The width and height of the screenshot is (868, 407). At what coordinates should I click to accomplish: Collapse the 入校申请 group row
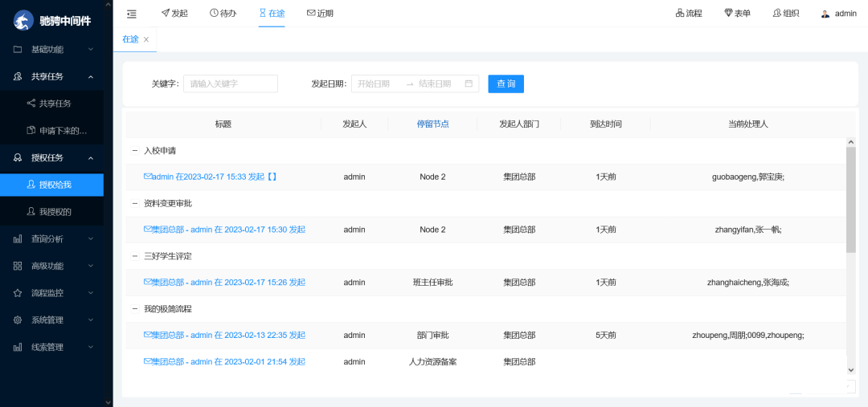tap(135, 150)
